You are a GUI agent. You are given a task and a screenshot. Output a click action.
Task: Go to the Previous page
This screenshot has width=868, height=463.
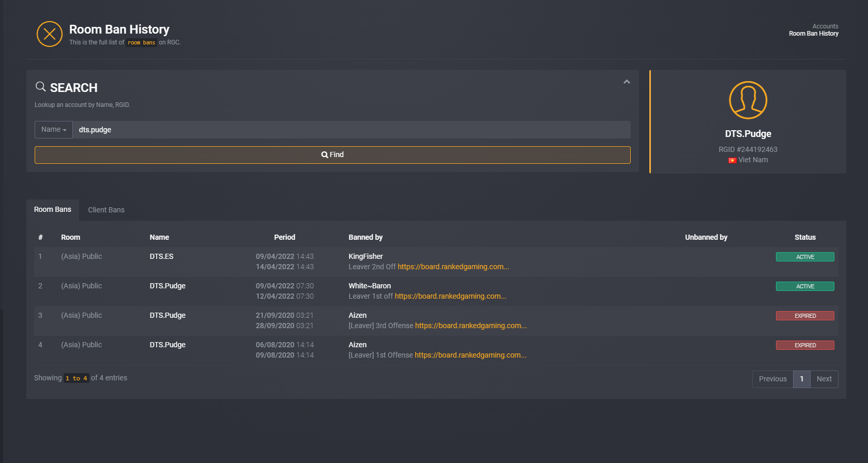pyautogui.click(x=772, y=379)
